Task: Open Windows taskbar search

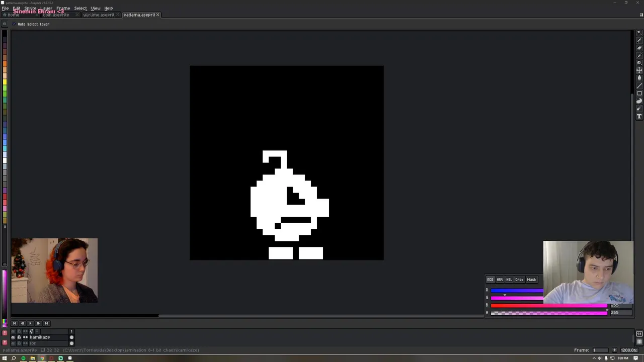Action: [14, 358]
